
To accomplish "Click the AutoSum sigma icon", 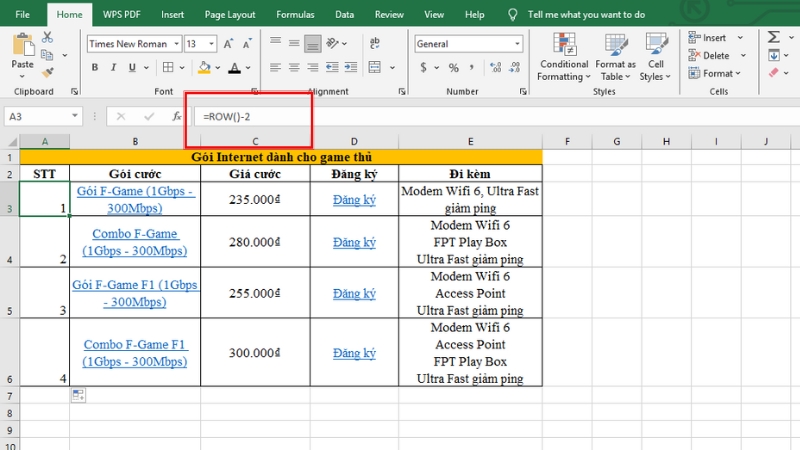I will pos(773,37).
